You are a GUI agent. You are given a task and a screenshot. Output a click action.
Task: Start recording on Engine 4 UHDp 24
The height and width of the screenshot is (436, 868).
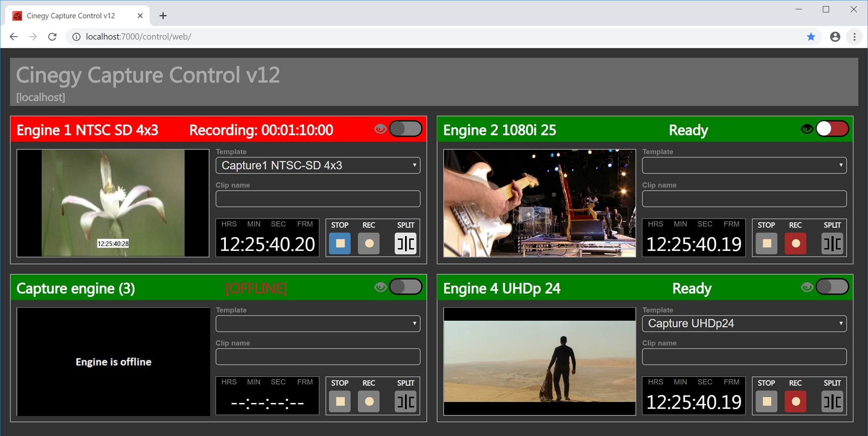pyautogui.click(x=795, y=401)
